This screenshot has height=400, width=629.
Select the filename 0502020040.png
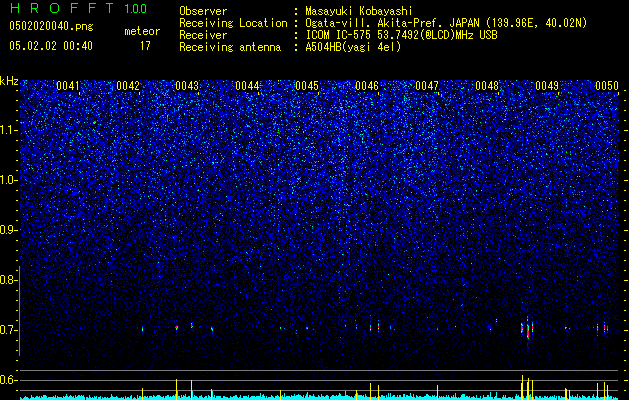point(51,27)
